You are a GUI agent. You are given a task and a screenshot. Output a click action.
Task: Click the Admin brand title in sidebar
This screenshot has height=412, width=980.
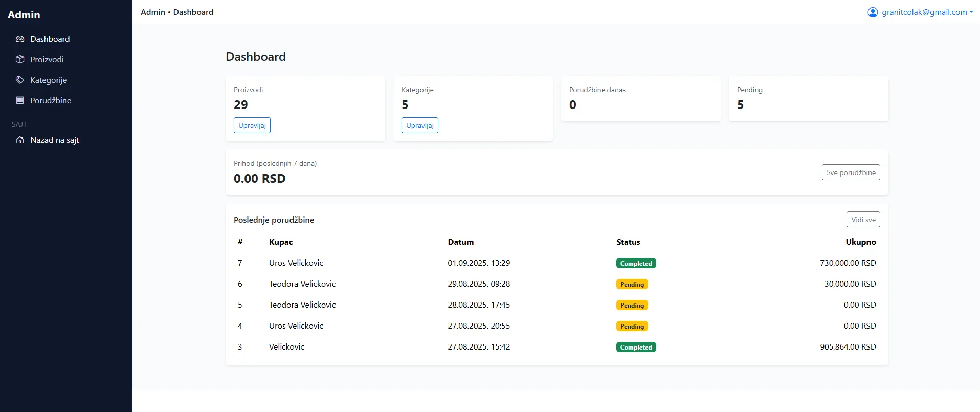tap(24, 15)
